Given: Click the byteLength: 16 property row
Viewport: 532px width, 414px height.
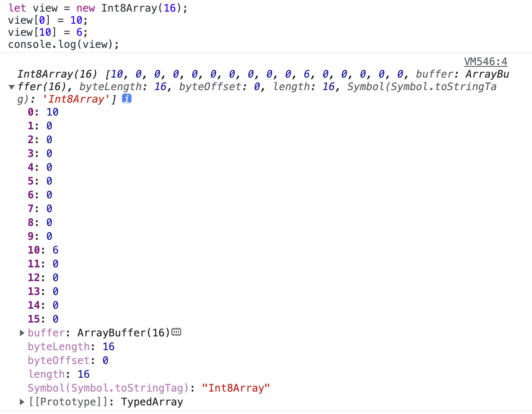Looking at the screenshot, I should pyautogui.click(x=71, y=347).
